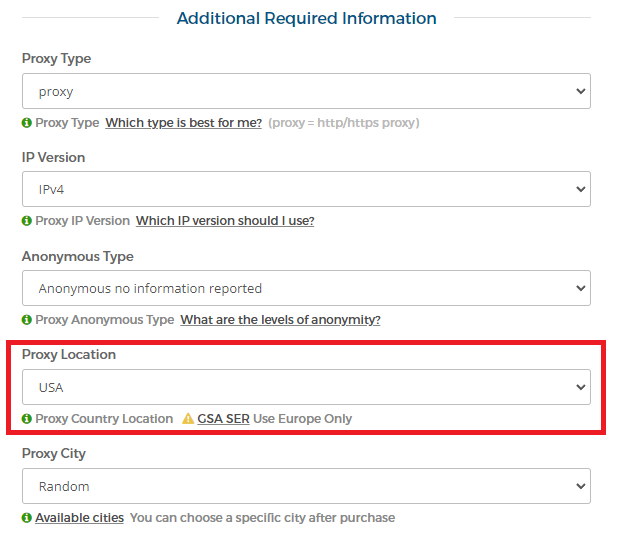Click the chevron arrow of the Proxy Location select

click(x=580, y=387)
